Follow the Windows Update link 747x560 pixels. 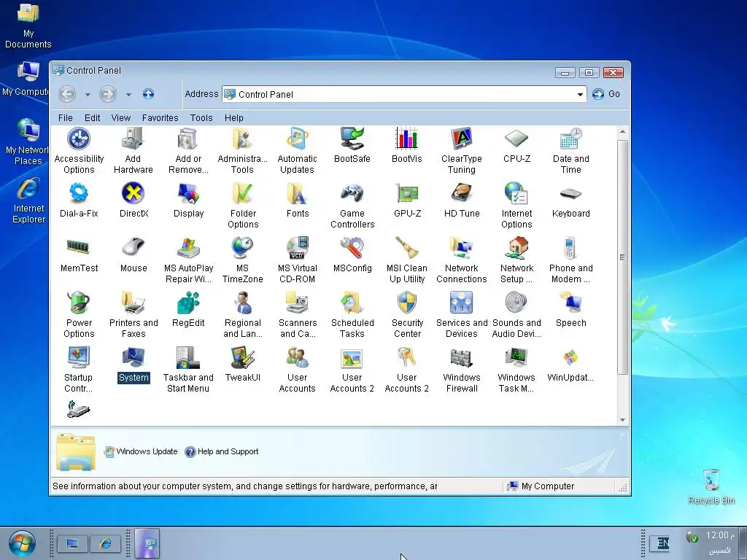point(141,451)
